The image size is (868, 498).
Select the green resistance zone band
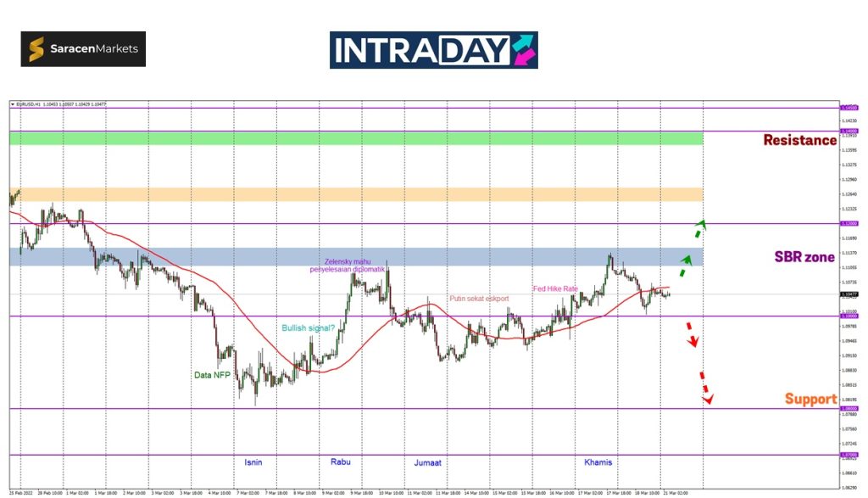click(x=356, y=137)
